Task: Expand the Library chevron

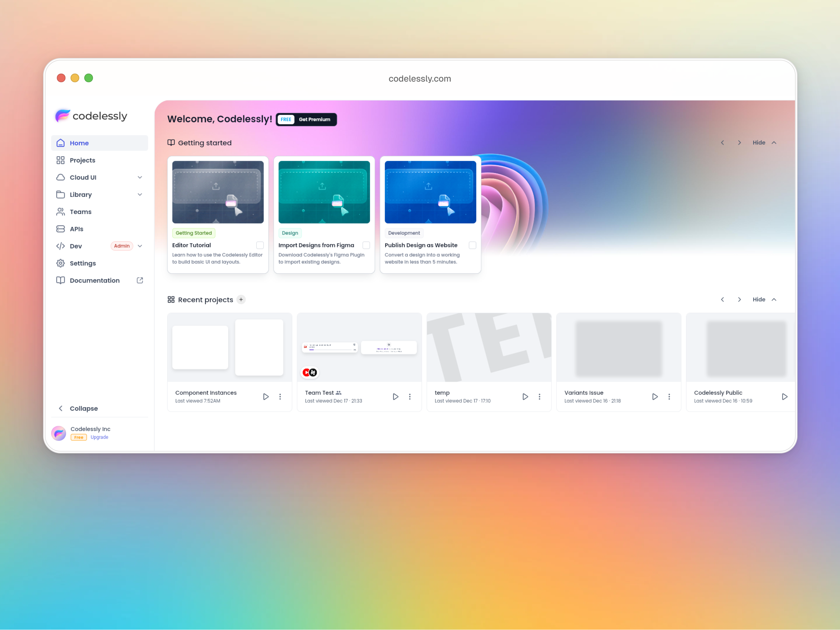Action: click(x=140, y=195)
